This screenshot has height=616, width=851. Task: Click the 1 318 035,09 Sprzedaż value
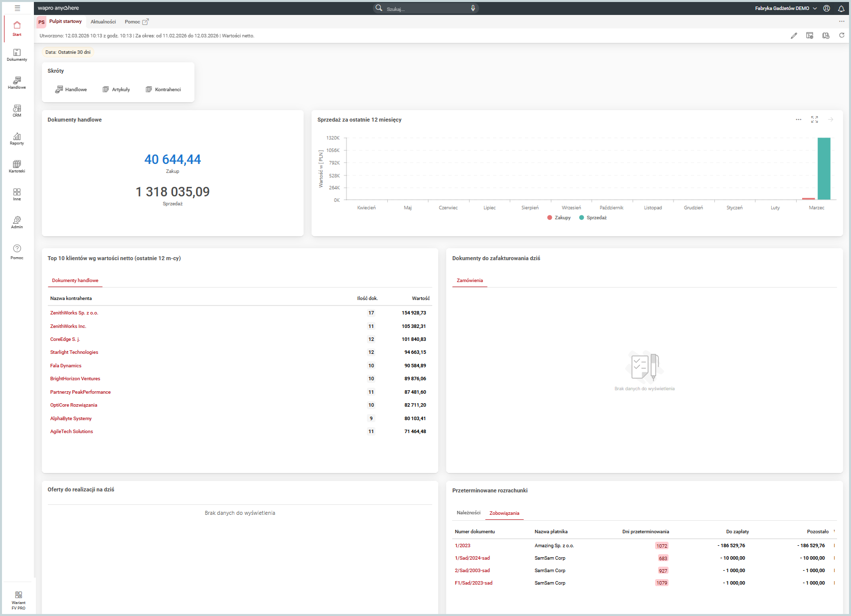[172, 192]
